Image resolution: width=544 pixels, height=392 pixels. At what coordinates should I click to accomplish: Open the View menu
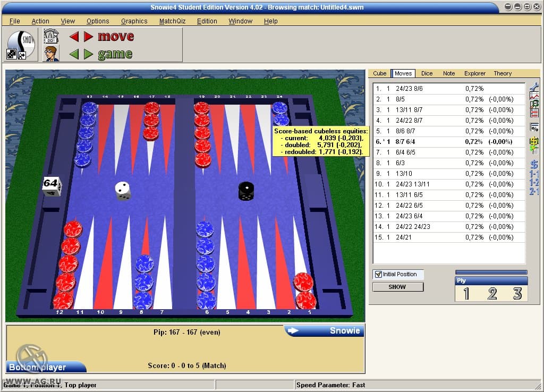point(67,21)
